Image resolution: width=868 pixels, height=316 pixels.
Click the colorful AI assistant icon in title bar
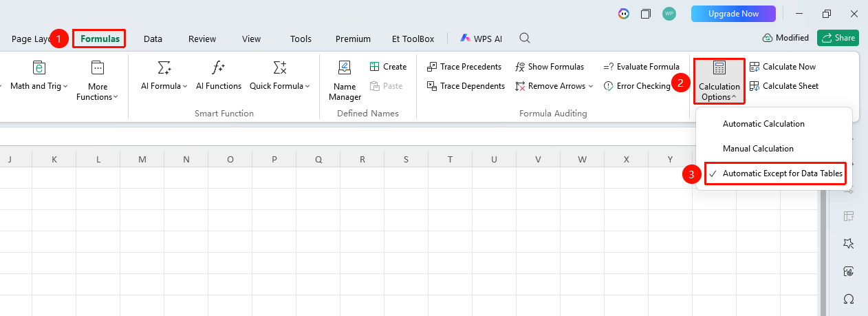click(x=623, y=14)
